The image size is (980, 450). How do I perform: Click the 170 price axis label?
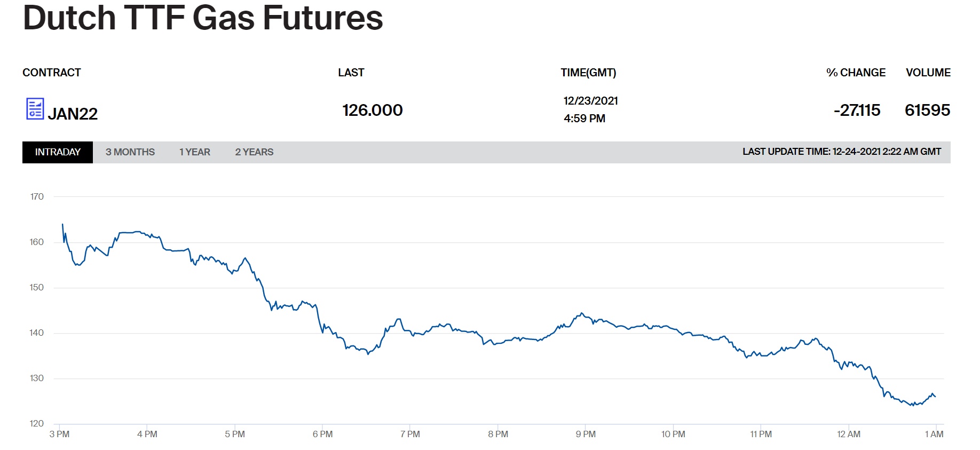(37, 196)
